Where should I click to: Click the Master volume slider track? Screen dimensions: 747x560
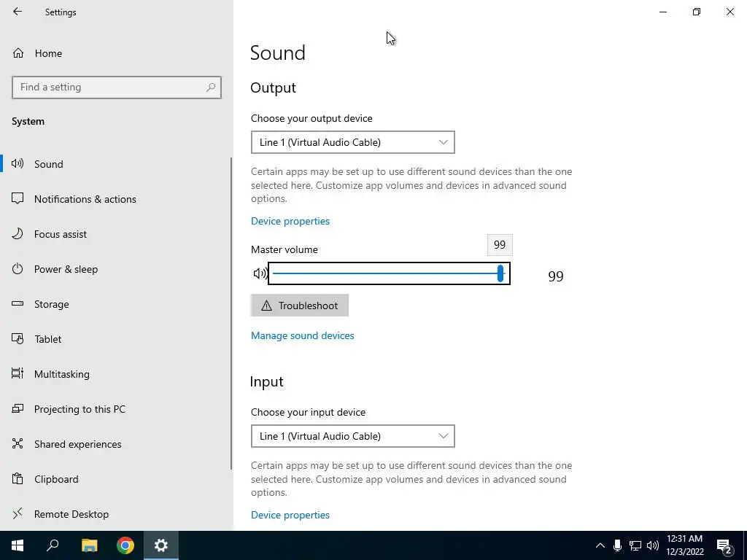pyautogui.click(x=389, y=273)
